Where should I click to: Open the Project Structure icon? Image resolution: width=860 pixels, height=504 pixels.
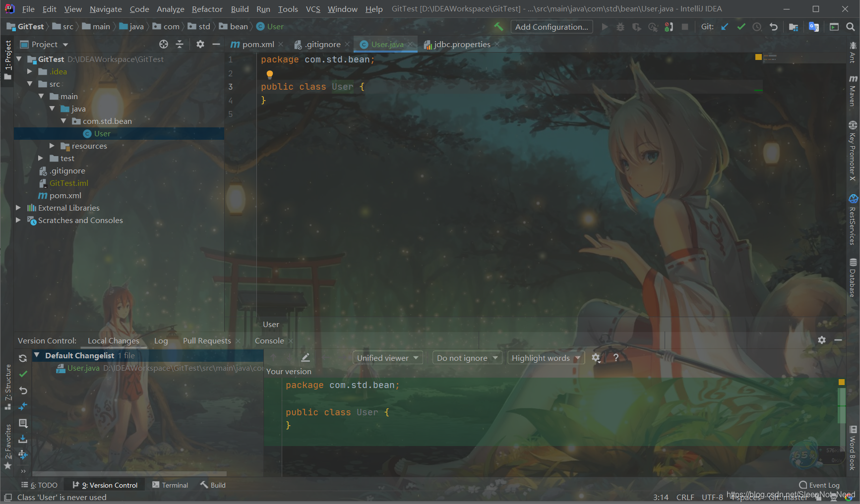794,27
